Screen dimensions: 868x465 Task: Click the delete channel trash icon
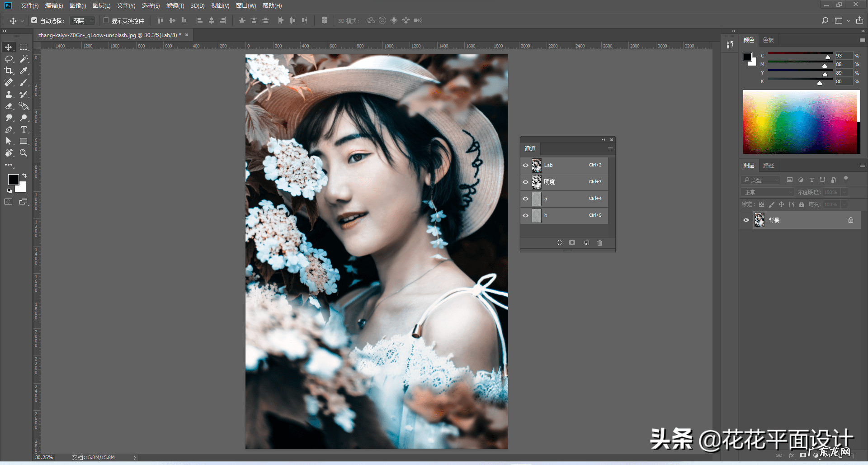point(599,243)
